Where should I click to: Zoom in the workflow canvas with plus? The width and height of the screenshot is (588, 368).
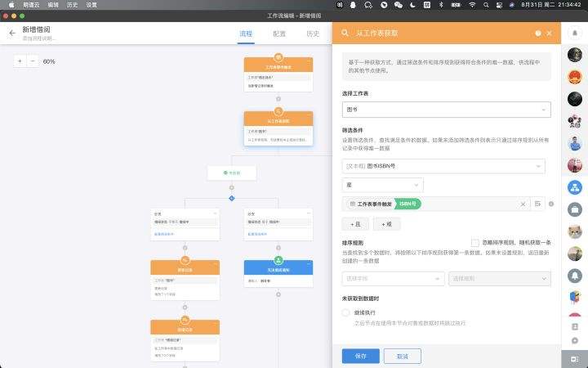pyautogui.click(x=20, y=61)
